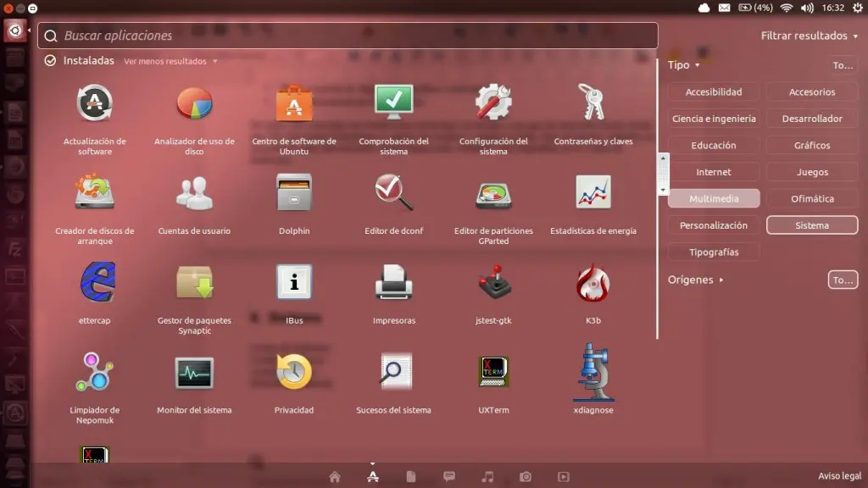Open the Wi-Fi network menu
Image resolution: width=868 pixels, height=488 pixels.
[x=787, y=8]
